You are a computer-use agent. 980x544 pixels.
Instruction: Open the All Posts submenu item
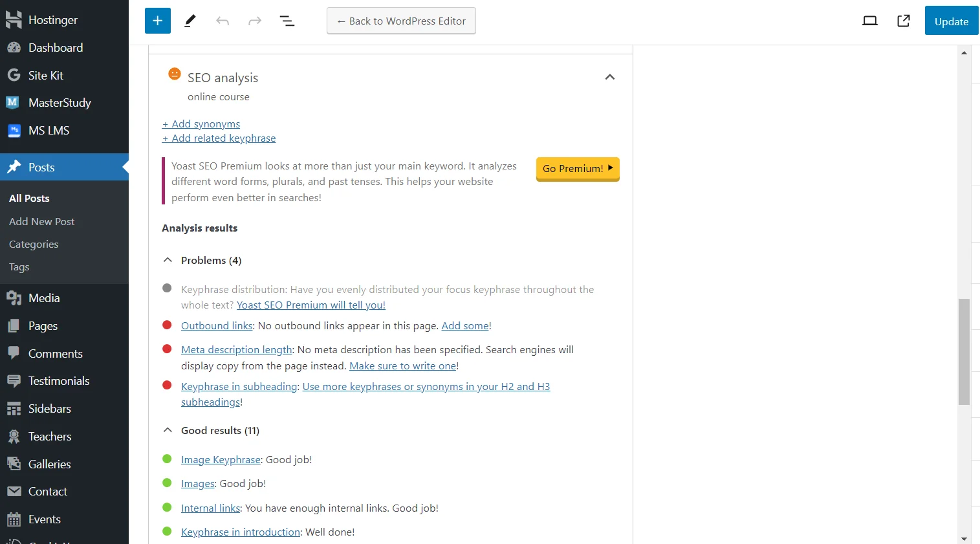[29, 199]
